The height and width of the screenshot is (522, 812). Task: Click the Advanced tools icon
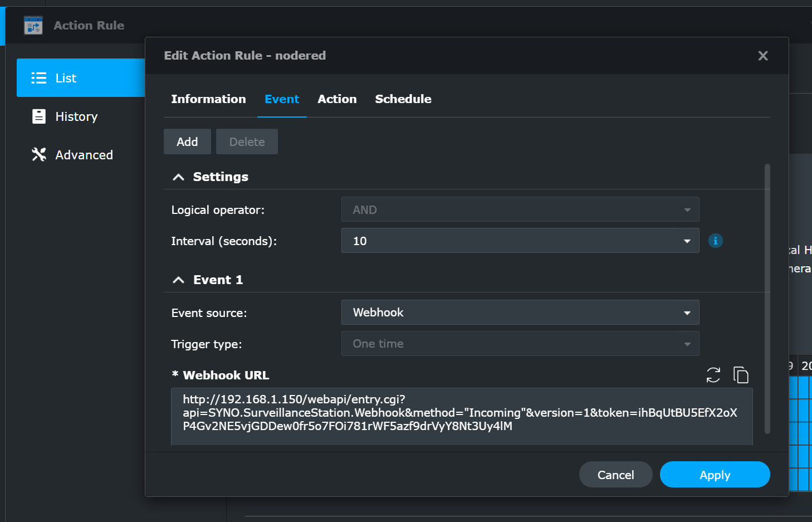(38, 154)
